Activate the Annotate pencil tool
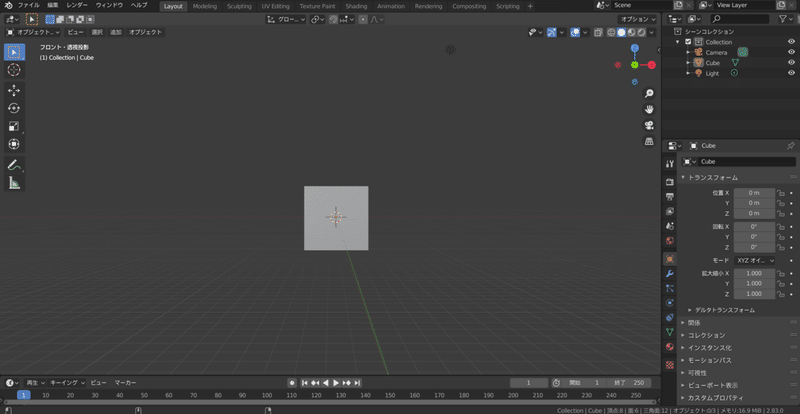The height and width of the screenshot is (414, 800). (14, 164)
